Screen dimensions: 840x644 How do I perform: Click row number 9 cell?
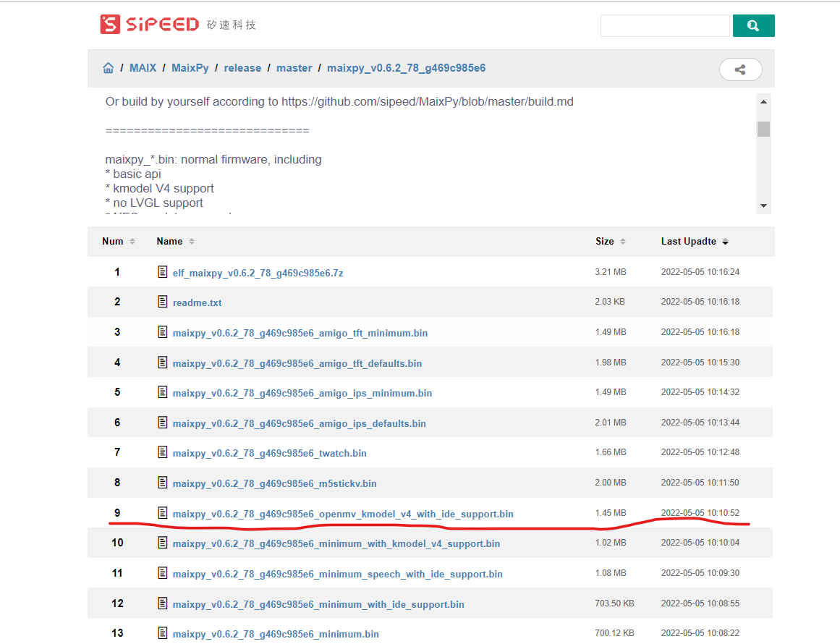click(117, 513)
